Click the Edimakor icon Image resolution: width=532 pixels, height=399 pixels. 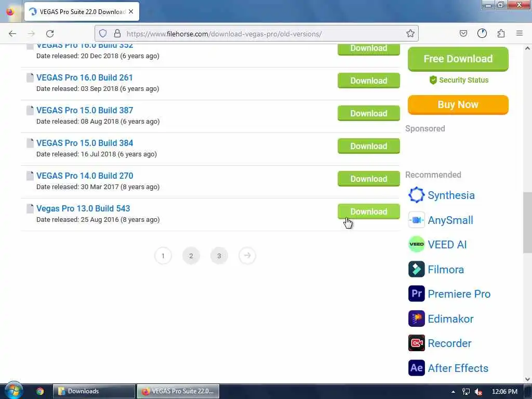tap(416, 318)
